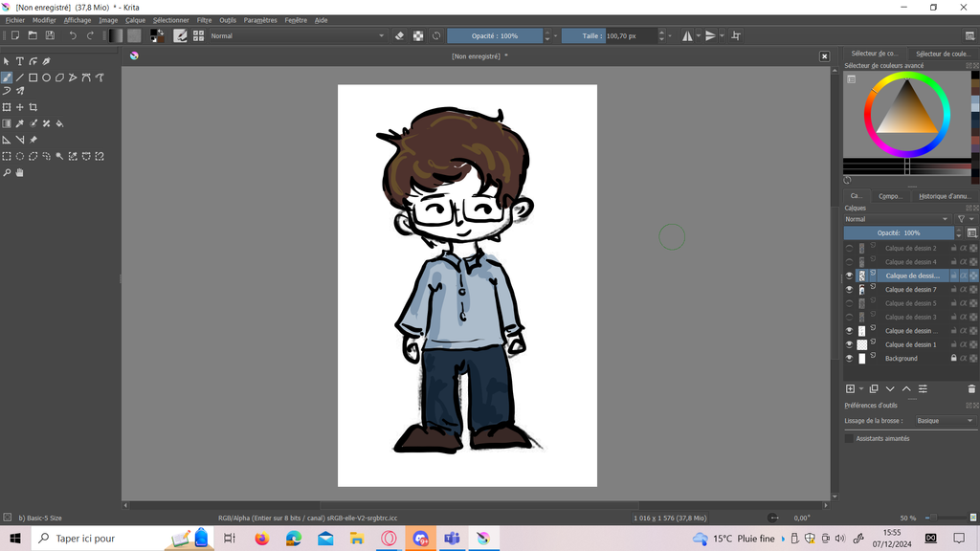
Task: Select the Crop tool
Action: point(33,107)
